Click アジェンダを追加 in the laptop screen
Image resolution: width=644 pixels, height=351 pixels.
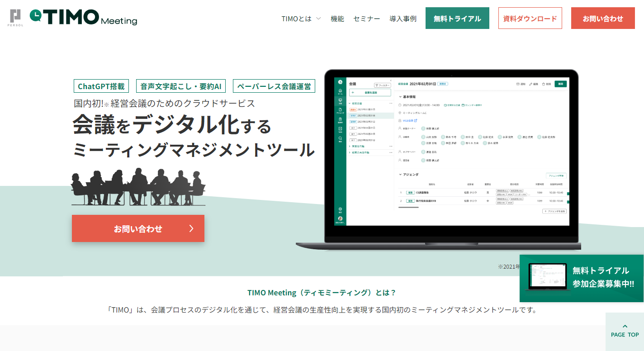tap(554, 211)
